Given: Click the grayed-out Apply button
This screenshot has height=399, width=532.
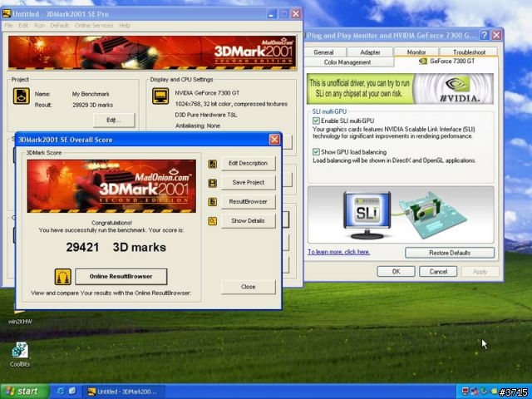Looking at the screenshot, I should pos(480,272).
